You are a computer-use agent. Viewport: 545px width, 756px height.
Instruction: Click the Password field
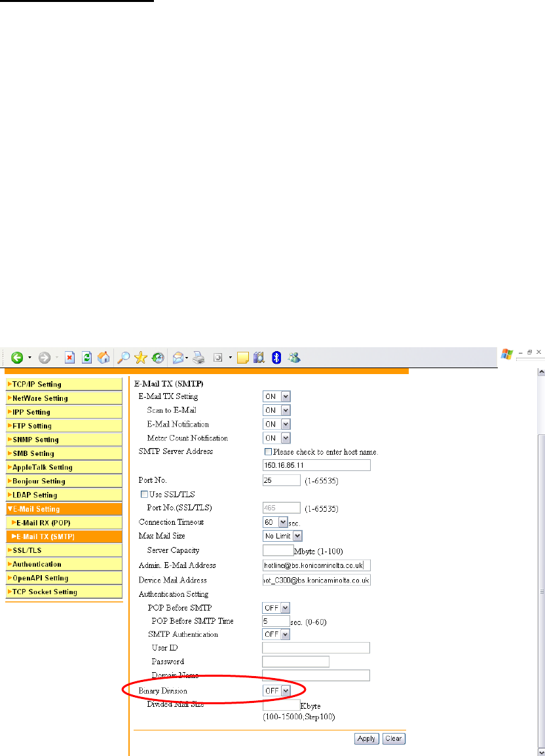point(295,662)
